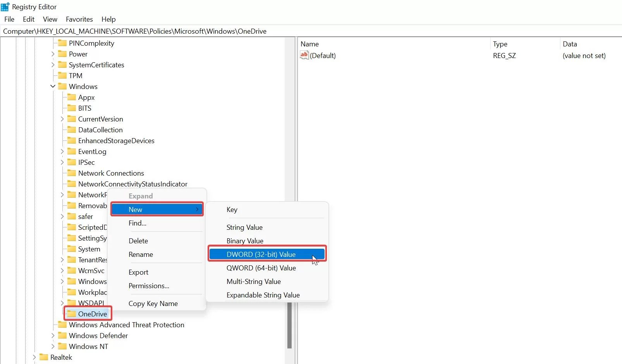Click the Registry Editor icon in the title bar
Screen dimensions: 622x364
click(5, 7)
